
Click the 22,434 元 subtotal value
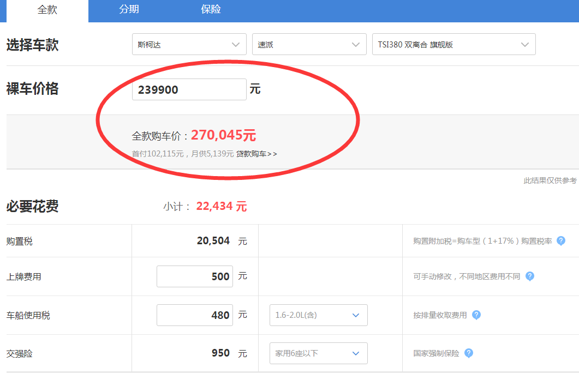click(221, 206)
